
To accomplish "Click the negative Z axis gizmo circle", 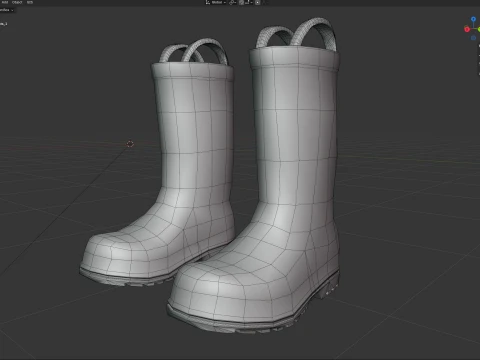I will pyautogui.click(x=473, y=38).
